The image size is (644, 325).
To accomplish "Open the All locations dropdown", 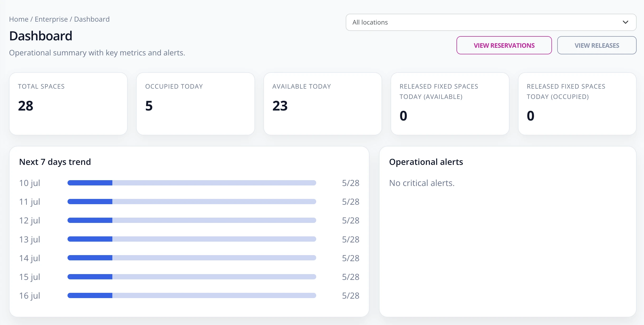I will point(491,22).
